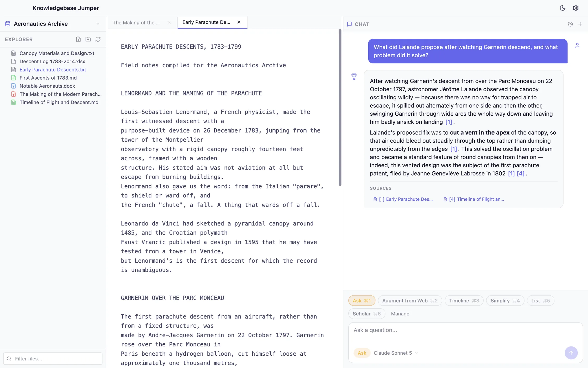Click the user avatar icon beside question
Viewport: 588px width, 368px height.
pyautogui.click(x=577, y=45)
